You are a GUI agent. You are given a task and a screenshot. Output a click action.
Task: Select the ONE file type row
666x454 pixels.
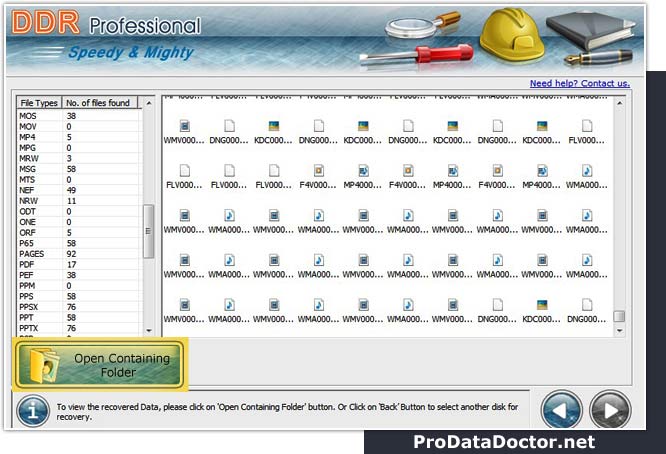(x=79, y=222)
